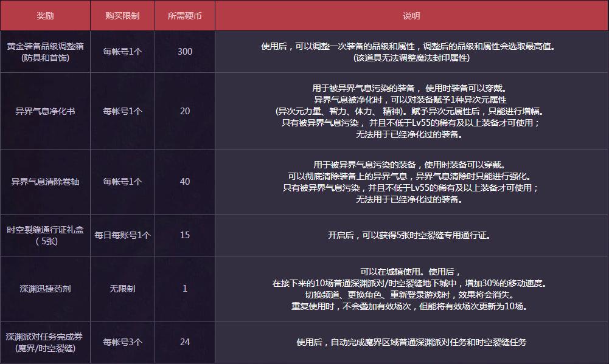
Task: Click the 深渊派对任务完成券 reward name
Action: point(45,342)
